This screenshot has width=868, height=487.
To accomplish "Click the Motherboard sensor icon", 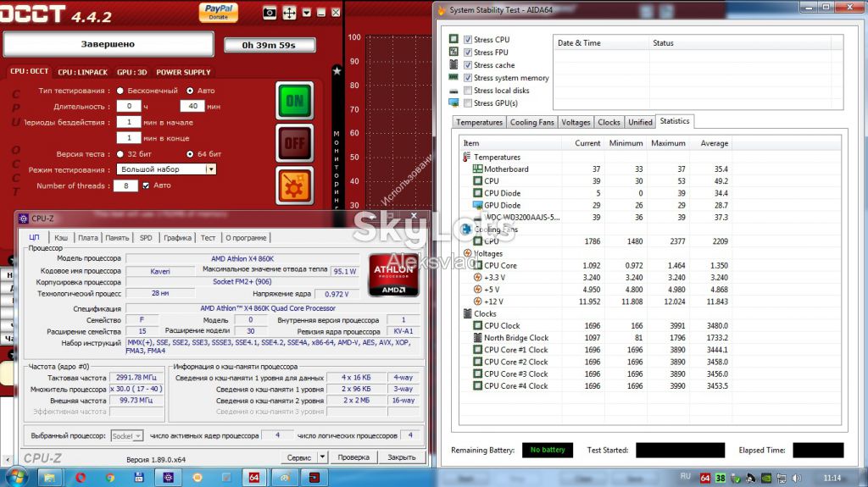I will [477, 169].
